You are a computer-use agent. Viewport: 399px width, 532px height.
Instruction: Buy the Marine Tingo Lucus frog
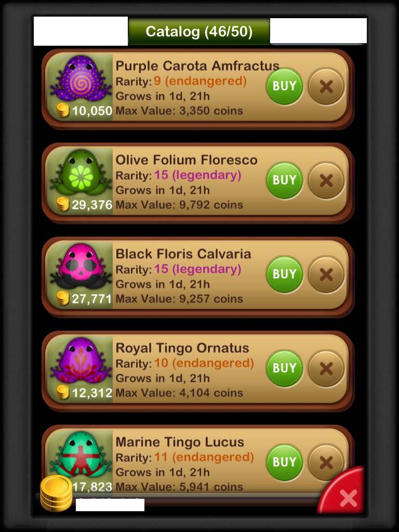click(284, 462)
